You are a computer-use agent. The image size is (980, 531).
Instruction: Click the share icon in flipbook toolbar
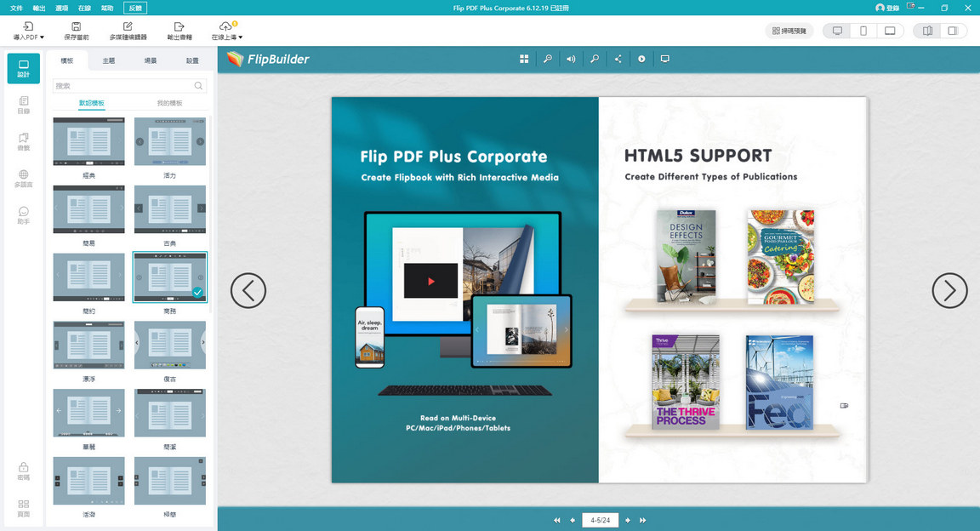click(x=618, y=60)
